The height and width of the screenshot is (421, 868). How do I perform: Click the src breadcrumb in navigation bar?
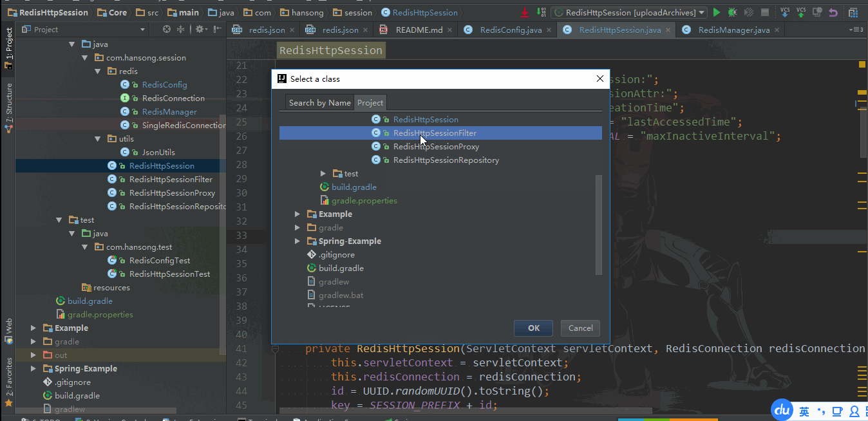[x=147, y=12]
